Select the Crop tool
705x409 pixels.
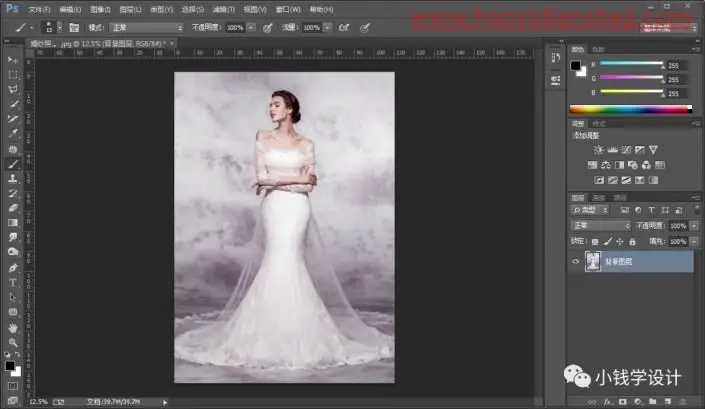click(13, 119)
